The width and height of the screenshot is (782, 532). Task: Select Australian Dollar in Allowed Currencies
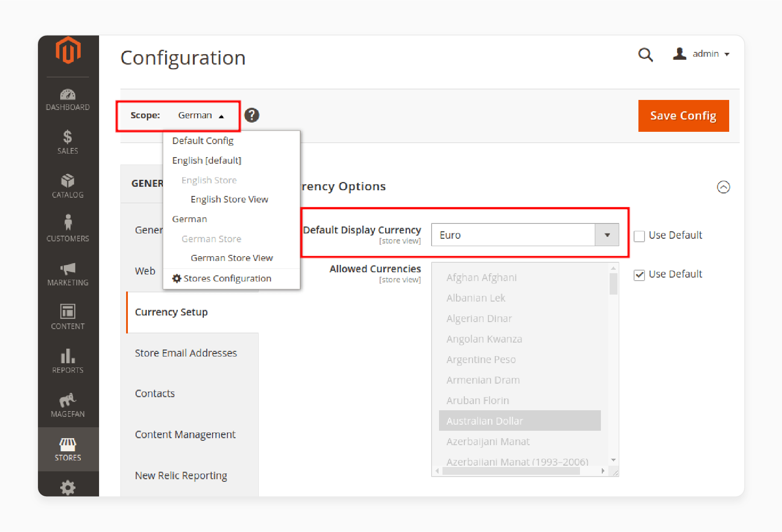click(520, 421)
